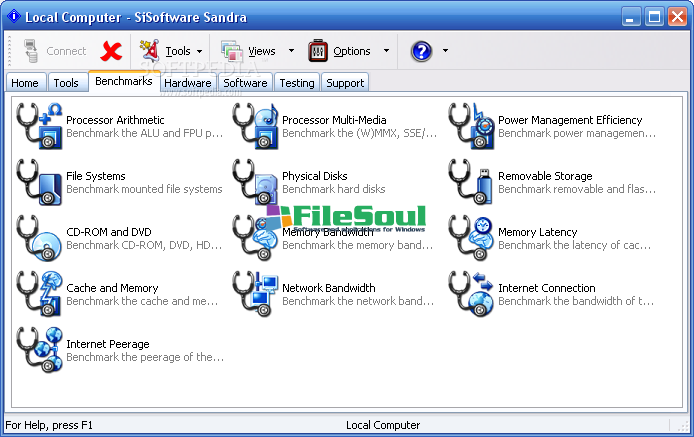Launch the Processor Multi-Media benchmark icon
The image size is (694, 437).
(256, 126)
